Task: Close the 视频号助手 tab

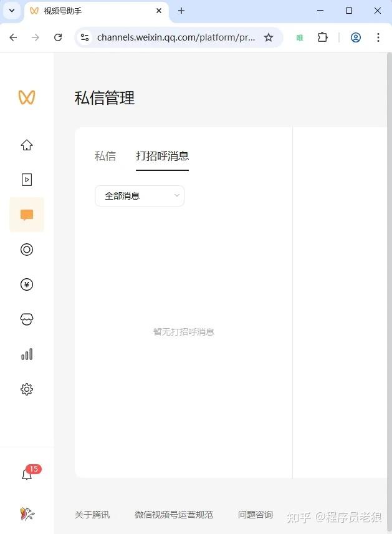Action: 158,11
